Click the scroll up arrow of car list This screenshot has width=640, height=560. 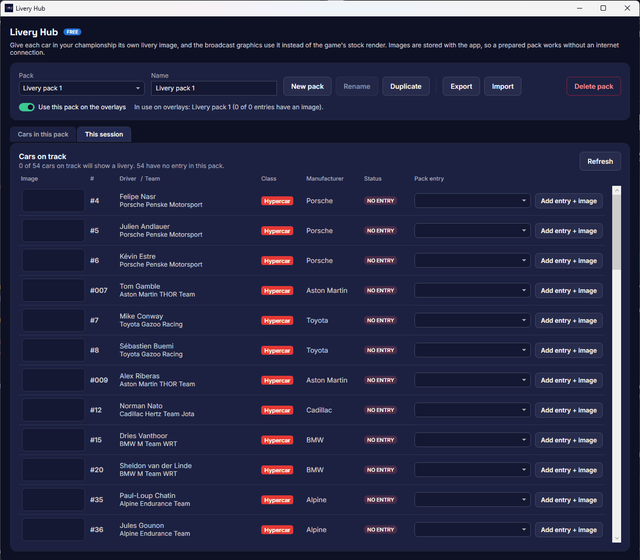(x=616, y=190)
